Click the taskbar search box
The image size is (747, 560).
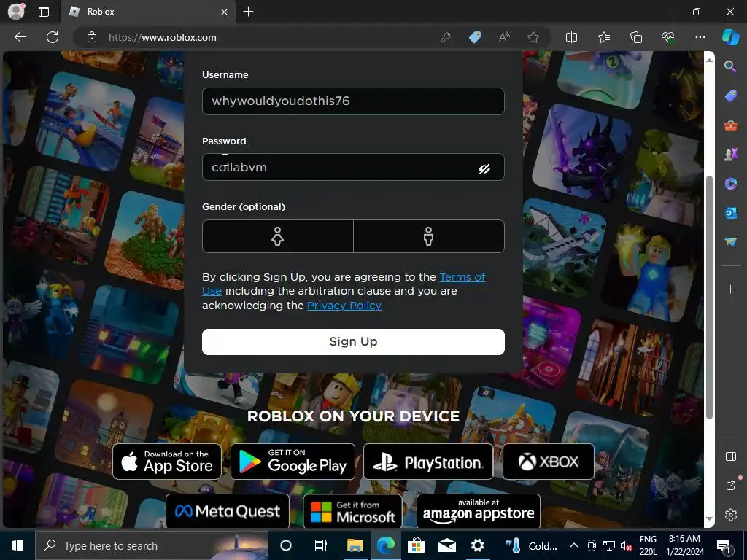pos(152,545)
